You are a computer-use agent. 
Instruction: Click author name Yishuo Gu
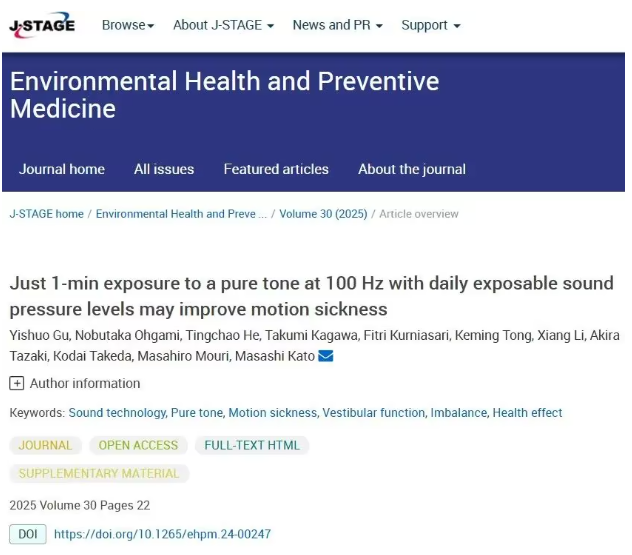(x=40, y=335)
